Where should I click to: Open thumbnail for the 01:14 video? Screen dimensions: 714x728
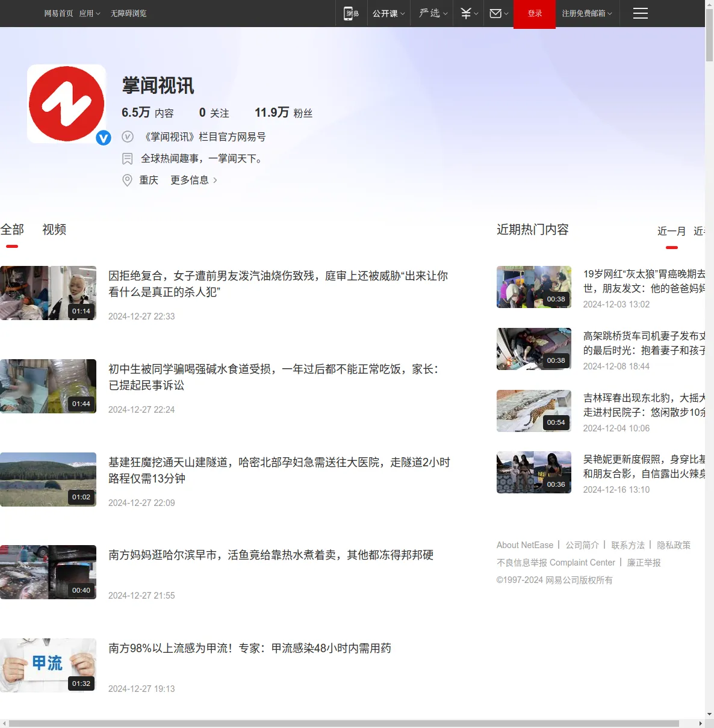pos(48,293)
